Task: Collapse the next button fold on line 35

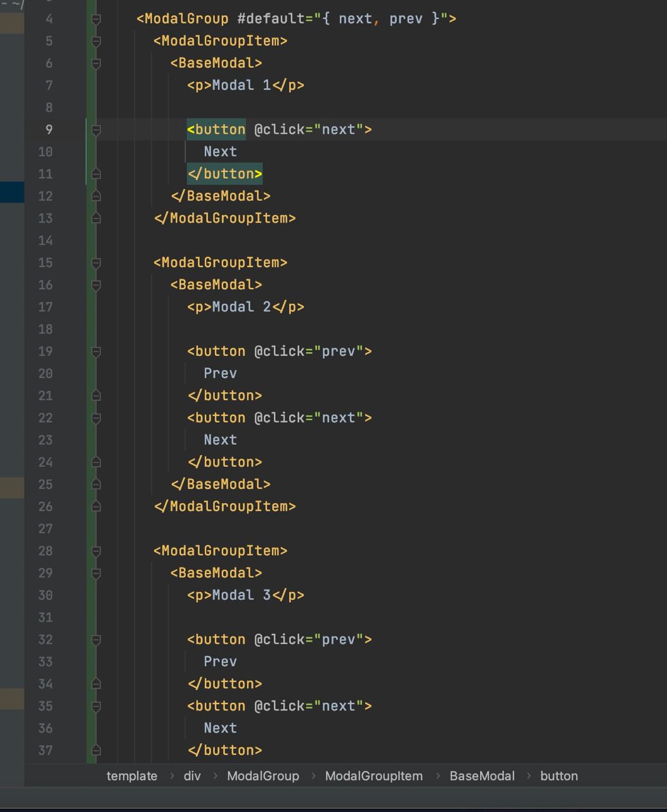Action: [96, 707]
